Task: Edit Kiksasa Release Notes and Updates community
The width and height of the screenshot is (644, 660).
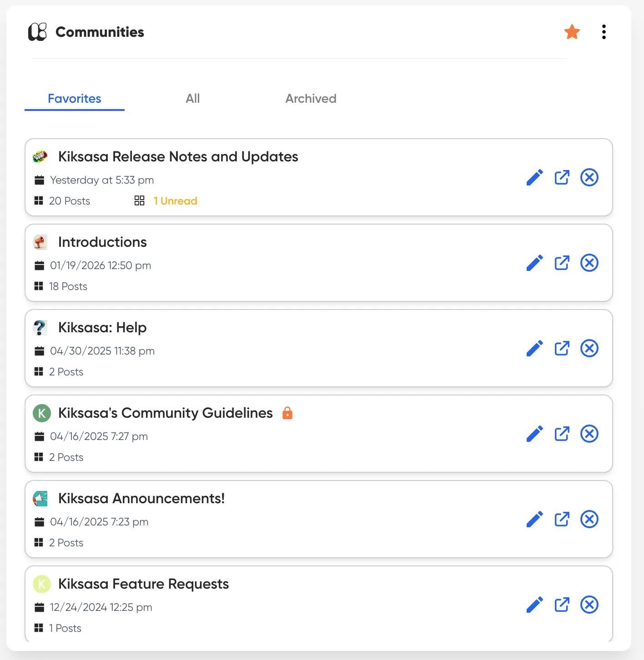Action: point(535,177)
